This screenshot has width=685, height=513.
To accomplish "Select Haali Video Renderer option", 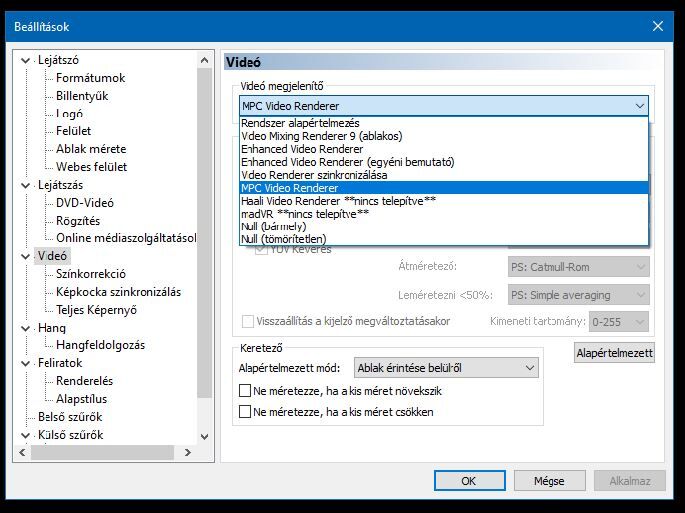I will click(444, 201).
